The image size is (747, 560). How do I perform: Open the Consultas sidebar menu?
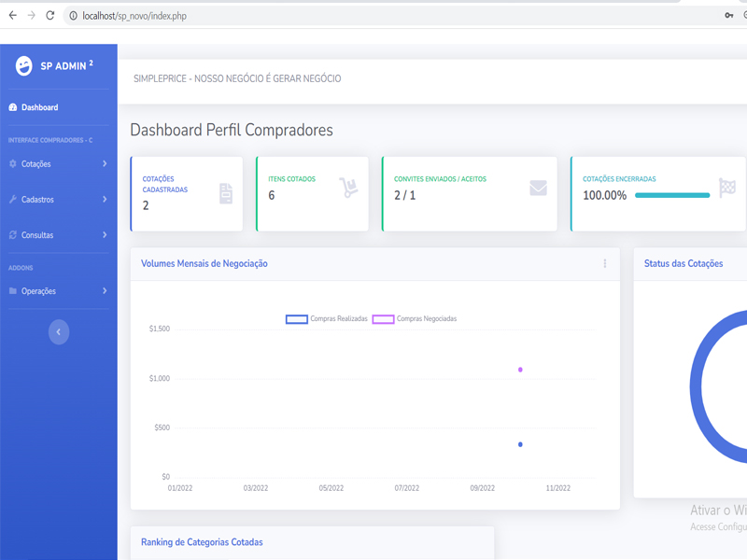click(59, 235)
